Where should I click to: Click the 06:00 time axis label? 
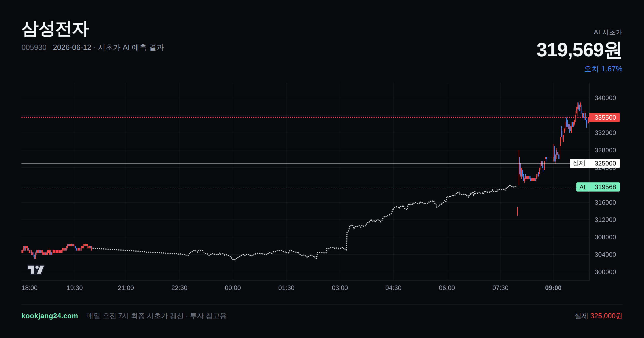coord(447,288)
